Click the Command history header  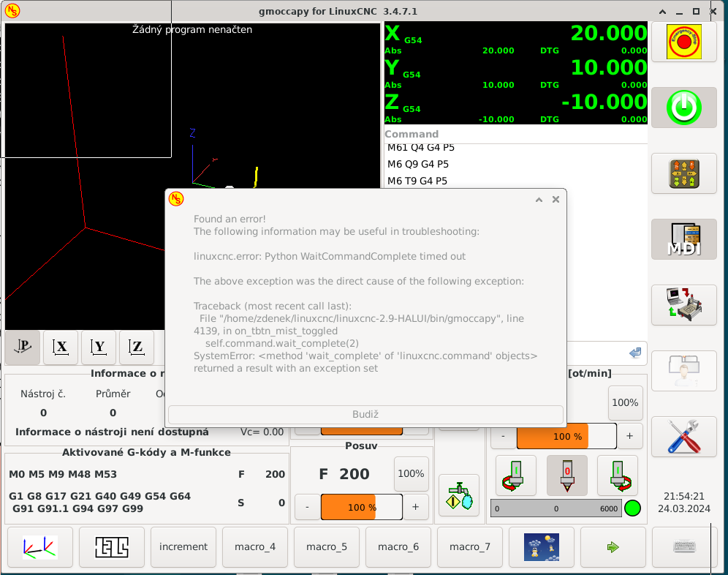[x=516, y=134]
